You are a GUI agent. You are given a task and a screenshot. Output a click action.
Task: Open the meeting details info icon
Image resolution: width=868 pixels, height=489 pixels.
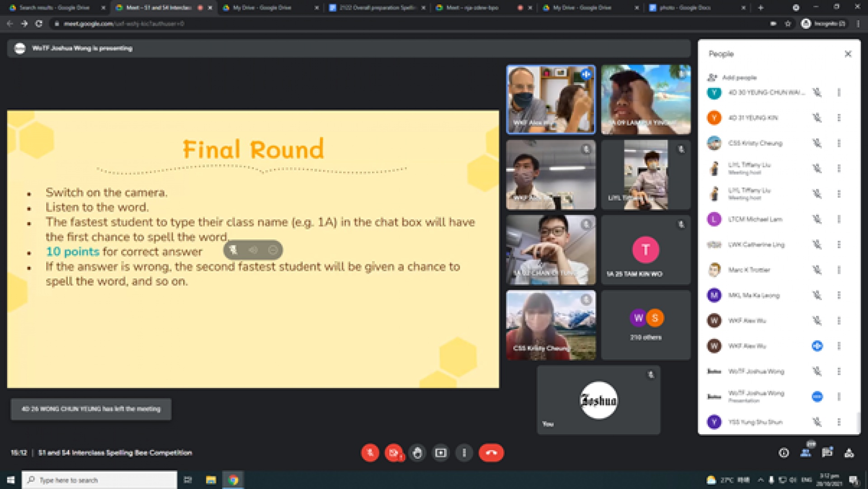point(784,453)
